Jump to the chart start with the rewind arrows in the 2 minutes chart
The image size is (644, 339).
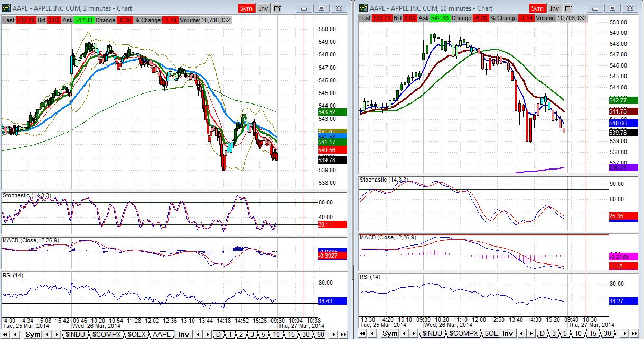click(x=5, y=334)
